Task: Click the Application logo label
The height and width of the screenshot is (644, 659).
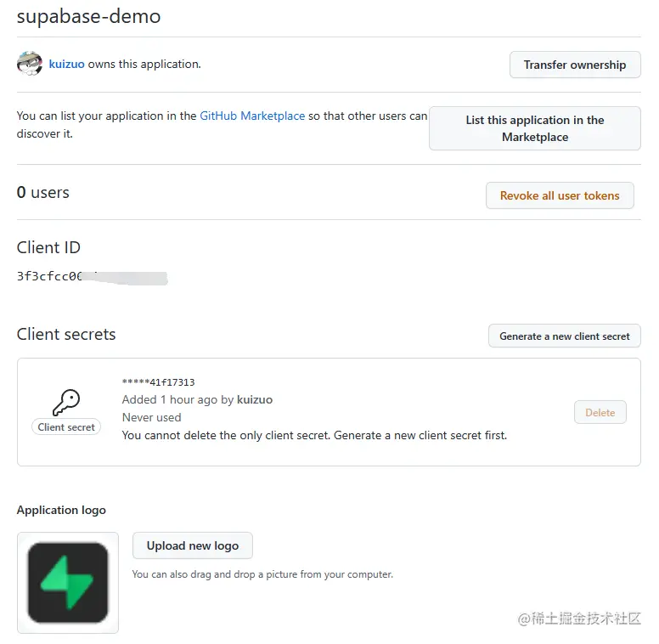Action: (x=61, y=510)
